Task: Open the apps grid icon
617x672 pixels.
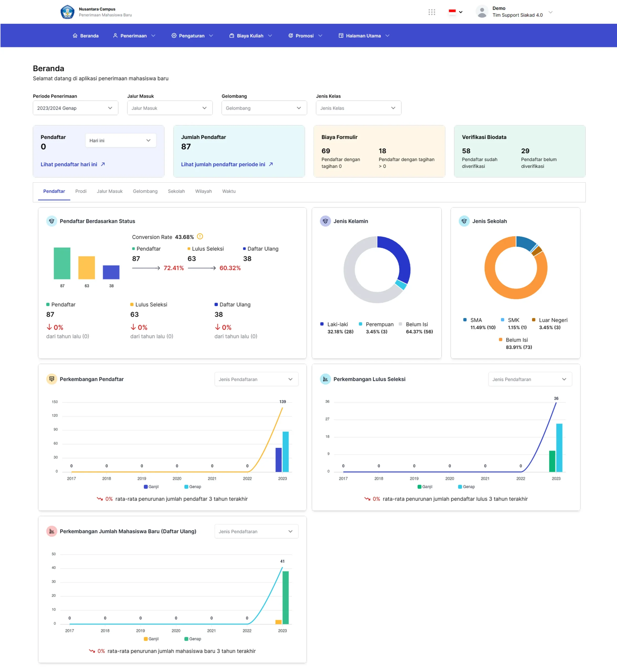Action: [x=431, y=12]
